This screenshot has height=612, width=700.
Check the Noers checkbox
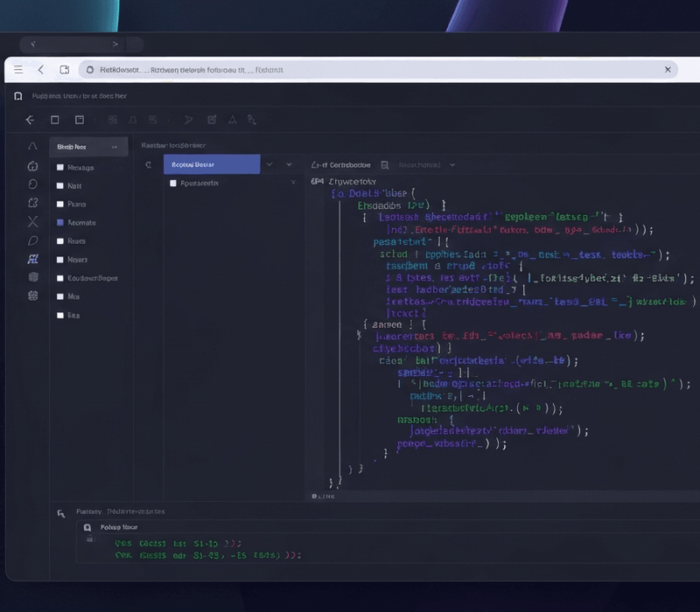click(60, 259)
